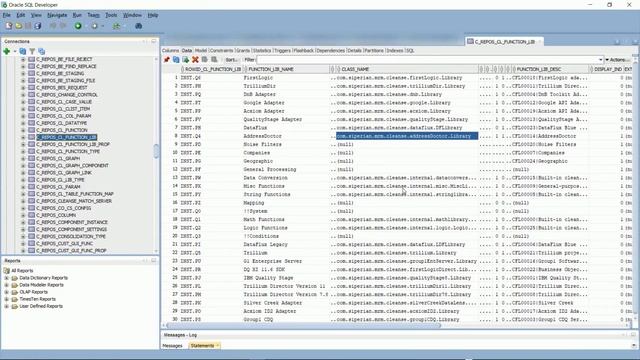The height and width of the screenshot is (360, 640).
Task: Click the Open folder icon in main toolbar
Action: coord(19,26)
